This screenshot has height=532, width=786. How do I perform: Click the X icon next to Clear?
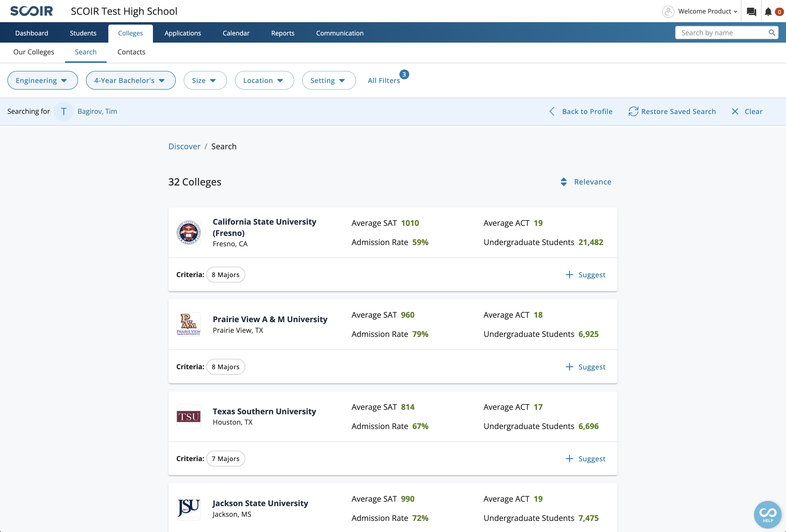[735, 111]
